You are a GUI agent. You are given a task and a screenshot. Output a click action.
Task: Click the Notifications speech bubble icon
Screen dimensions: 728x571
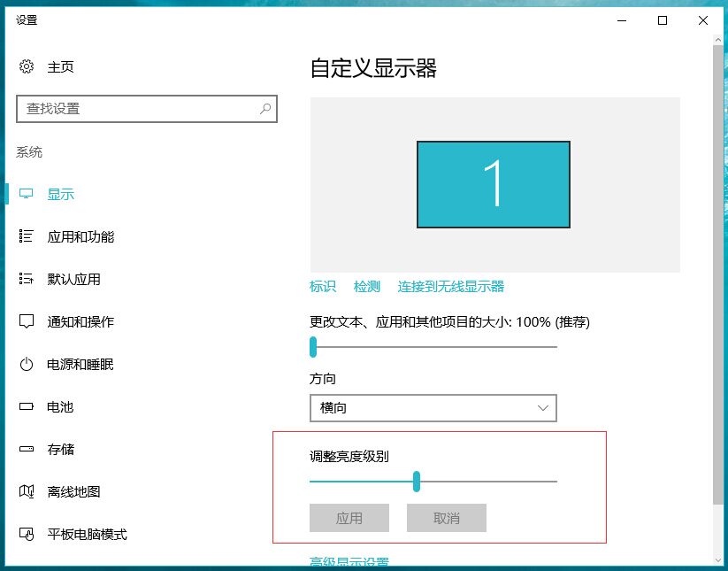point(27,321)
